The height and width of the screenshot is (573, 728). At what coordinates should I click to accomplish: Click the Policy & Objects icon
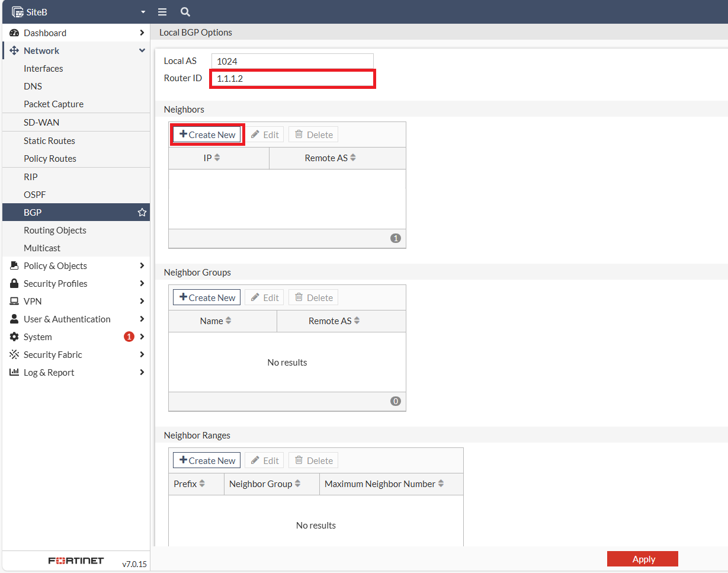point(14,265)
